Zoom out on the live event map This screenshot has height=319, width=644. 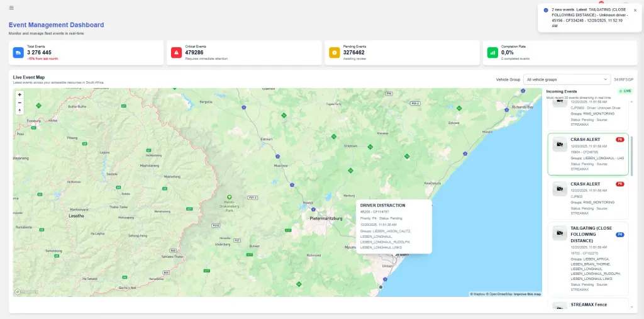tap(19, 103)
